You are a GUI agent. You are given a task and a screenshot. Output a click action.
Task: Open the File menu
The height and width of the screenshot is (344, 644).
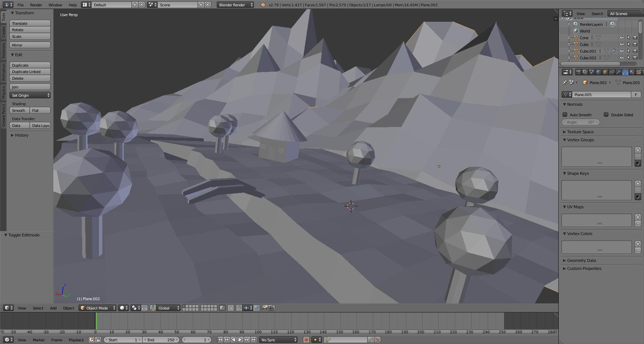(x=20, y=5)
